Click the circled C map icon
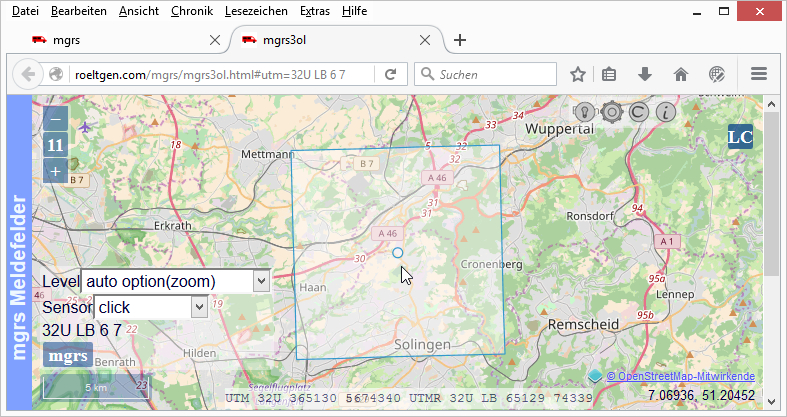Screen dimensions: 787x417 (638, 112)
